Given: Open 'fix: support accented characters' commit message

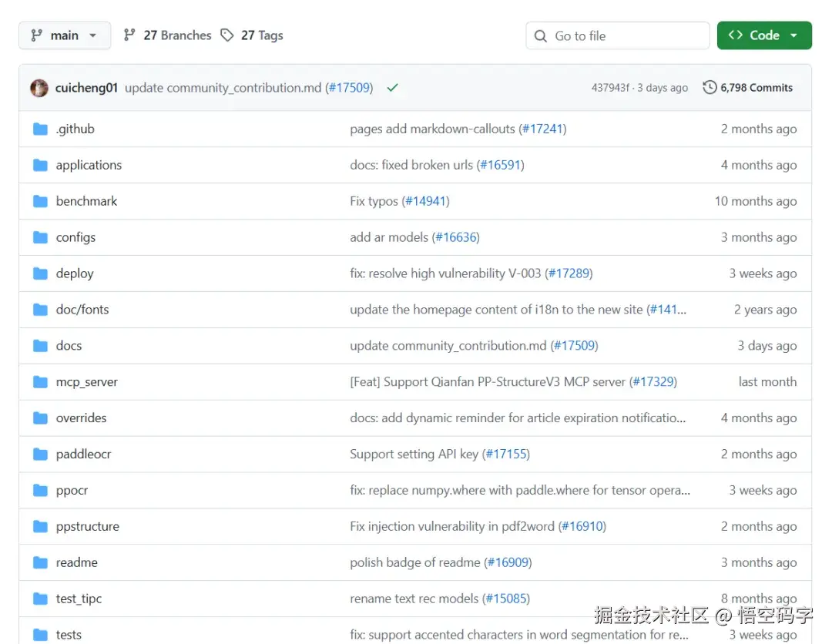Looking at the screenshot, I should pyautogui.click(x=519, y=635).
